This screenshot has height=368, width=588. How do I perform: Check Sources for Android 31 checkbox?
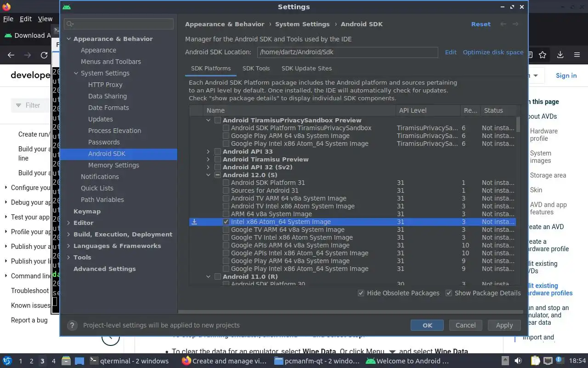[226, 190]
